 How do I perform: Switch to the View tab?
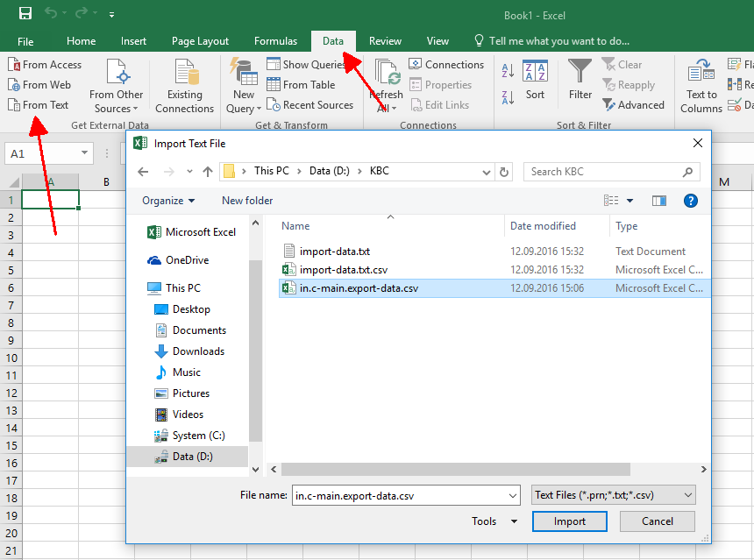click(437, 41)
